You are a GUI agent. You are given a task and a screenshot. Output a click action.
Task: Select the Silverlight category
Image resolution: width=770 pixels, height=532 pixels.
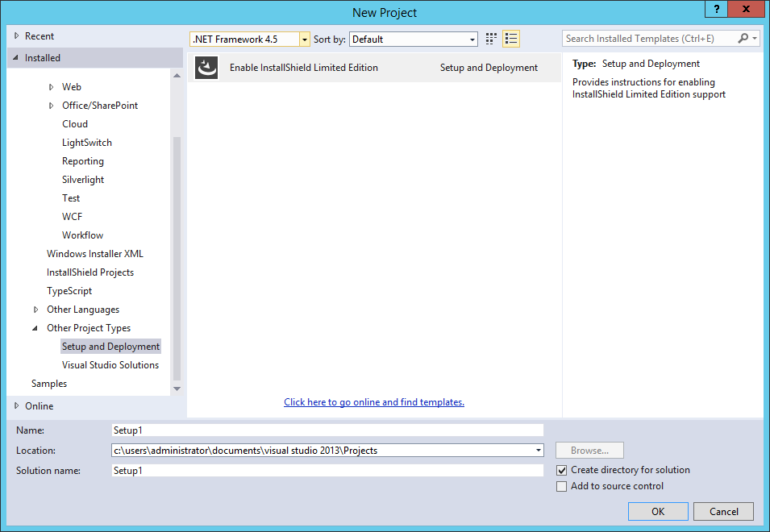pos(83,180)
